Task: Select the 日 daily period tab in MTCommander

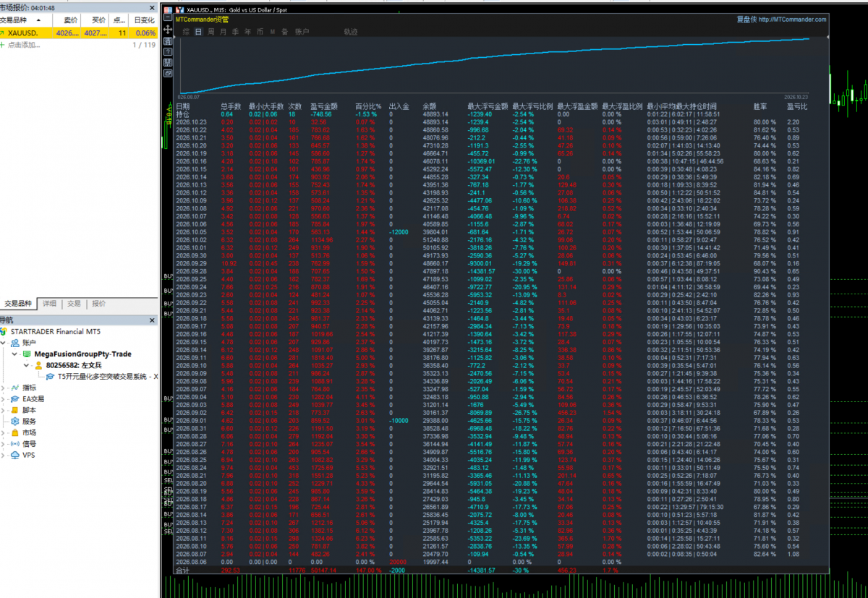Action: [198, 32]
